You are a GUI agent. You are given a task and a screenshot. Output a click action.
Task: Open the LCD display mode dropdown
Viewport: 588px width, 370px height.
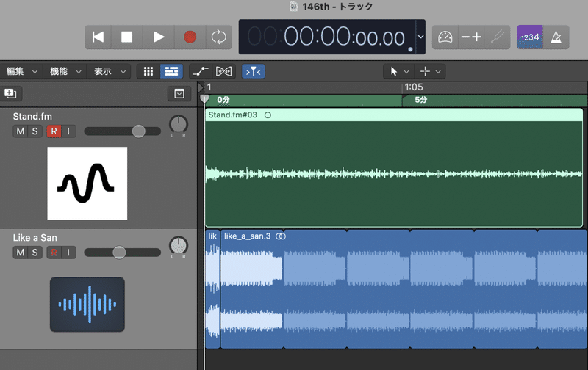coord(420,37)
